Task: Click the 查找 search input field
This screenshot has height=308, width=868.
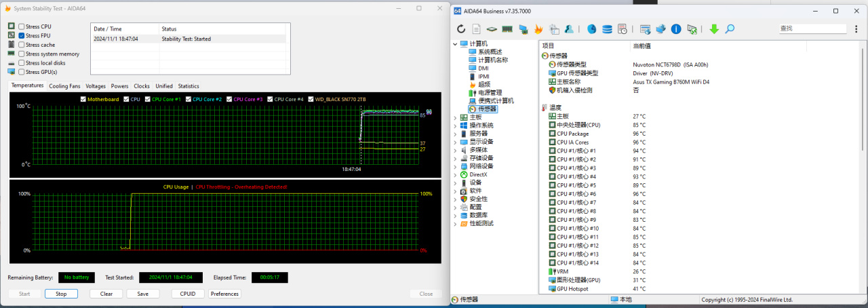Action: pyautogui.click(x=812, y=28)
